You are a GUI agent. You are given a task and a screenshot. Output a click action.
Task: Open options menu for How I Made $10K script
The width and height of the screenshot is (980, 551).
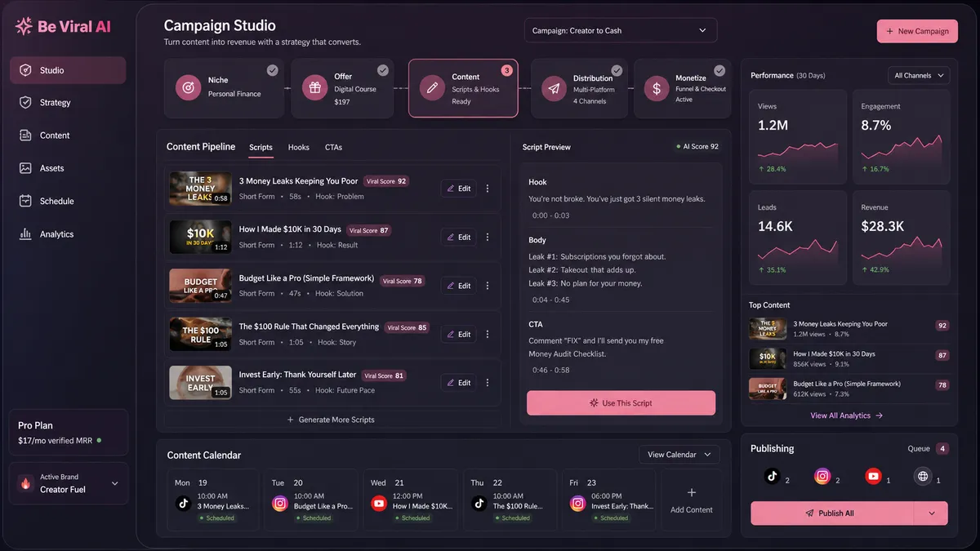point(488,238)
